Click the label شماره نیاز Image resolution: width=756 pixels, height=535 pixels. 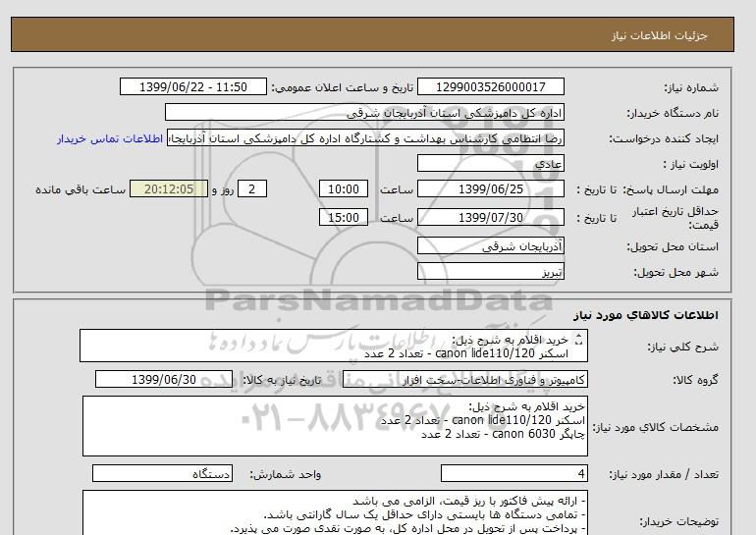tap(691, 87)
